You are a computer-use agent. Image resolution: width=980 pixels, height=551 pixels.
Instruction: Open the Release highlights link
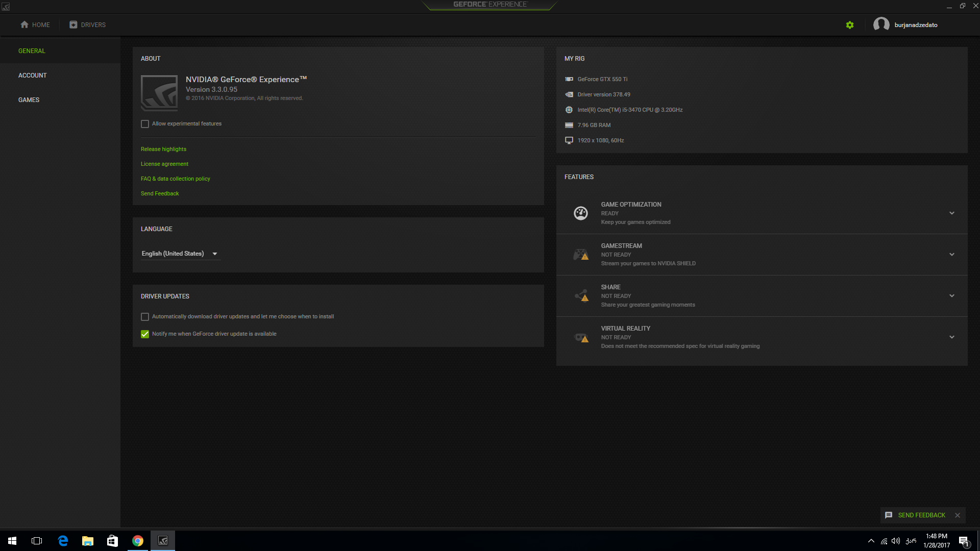point(163,149)
